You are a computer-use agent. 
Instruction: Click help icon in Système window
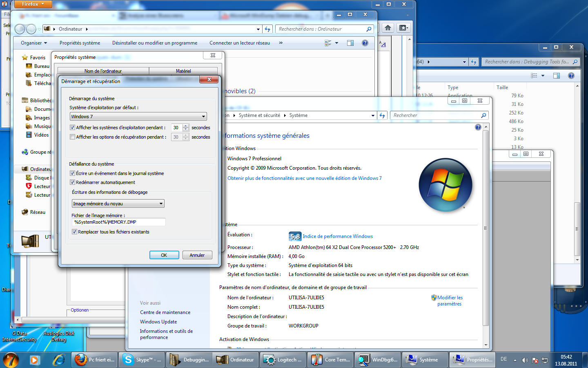coord(478,127)
